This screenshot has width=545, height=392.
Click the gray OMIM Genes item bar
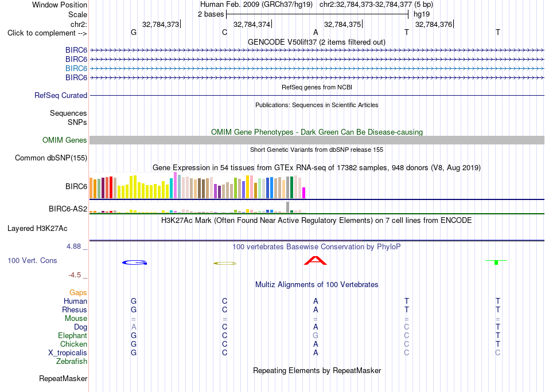coord(317,140)
